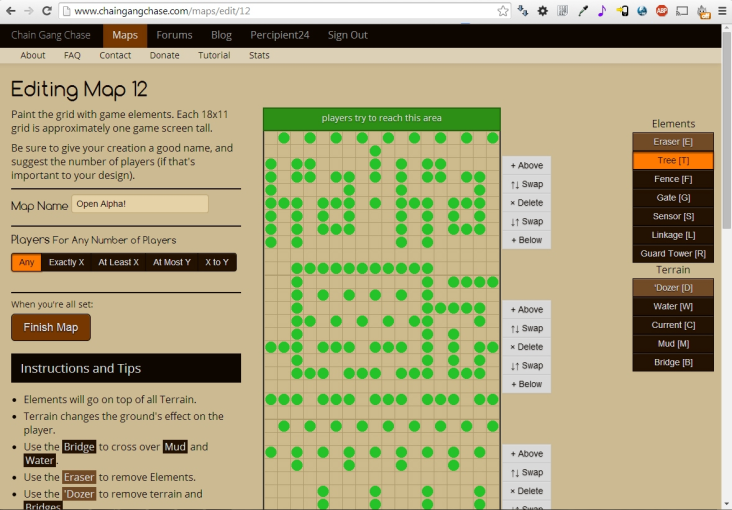The width and height of the screenshot is (732, 510).
Task: Click the Map Name input field
Action: tap(140, 204)
